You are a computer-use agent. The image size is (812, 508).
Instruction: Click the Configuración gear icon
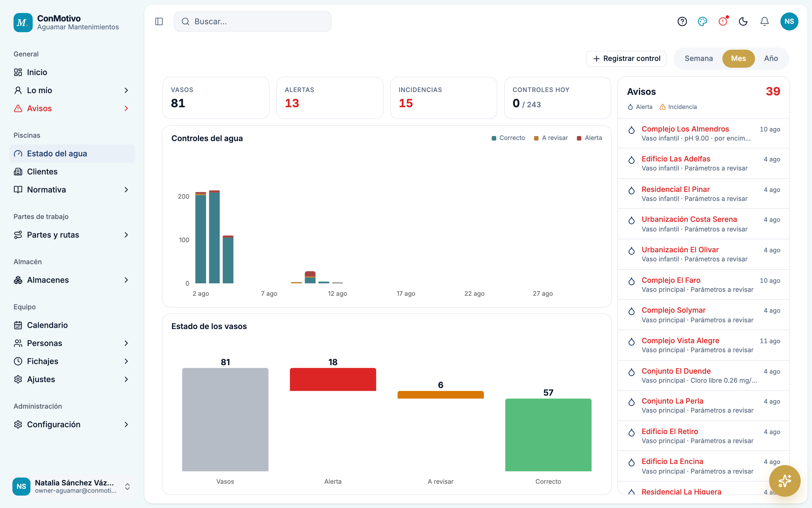18,425
